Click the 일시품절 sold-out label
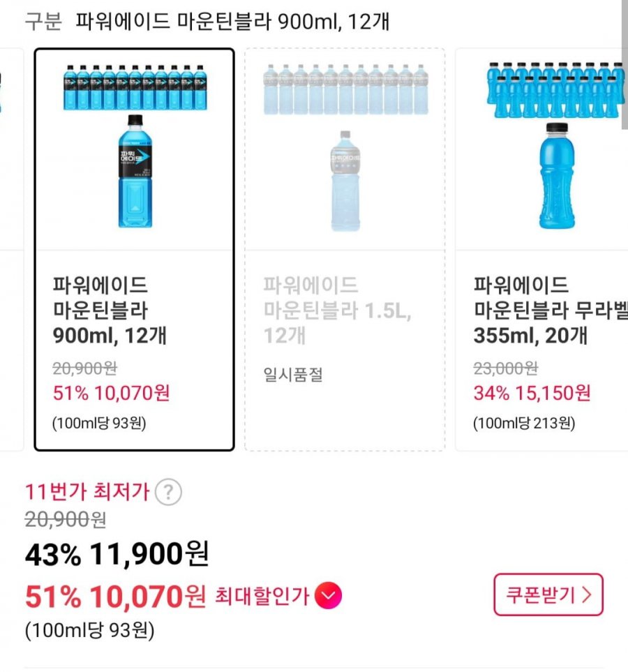The image size is (628, 672). [293, 375]
